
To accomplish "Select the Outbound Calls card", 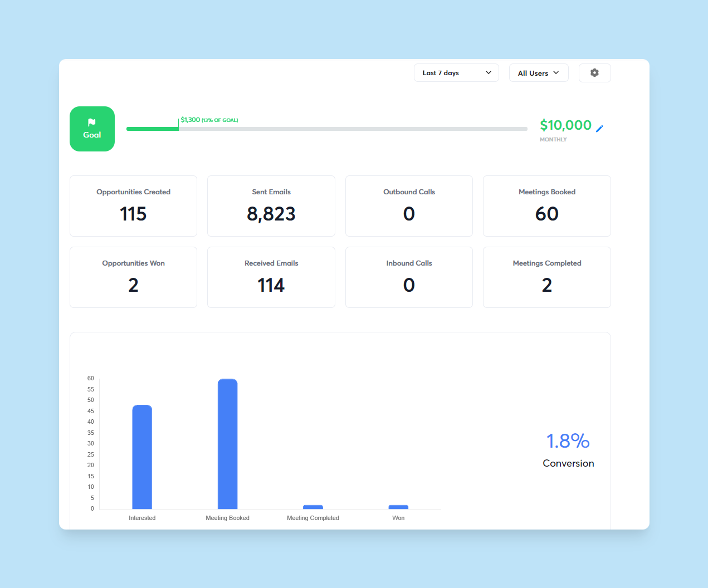I will point(409,206).
